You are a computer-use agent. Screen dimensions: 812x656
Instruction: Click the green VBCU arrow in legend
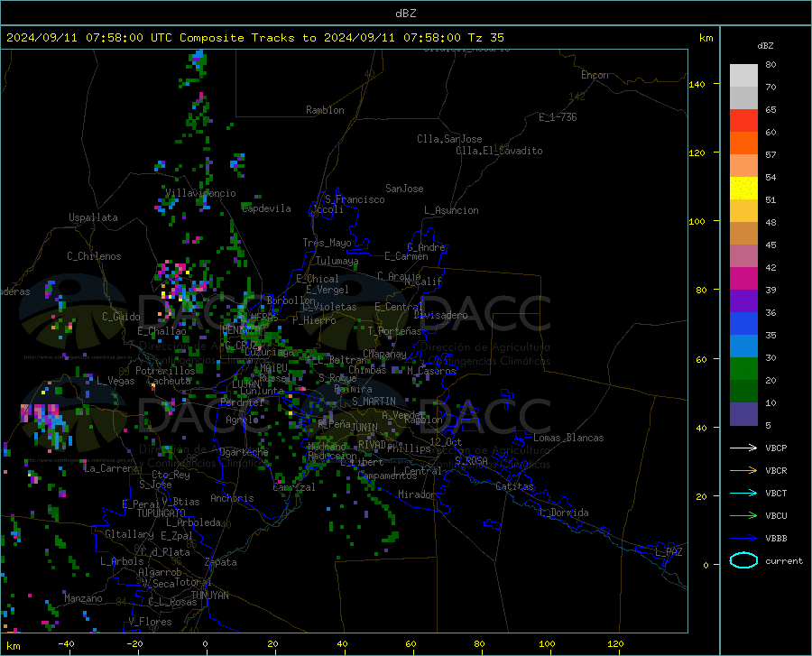tap(743, 516)
